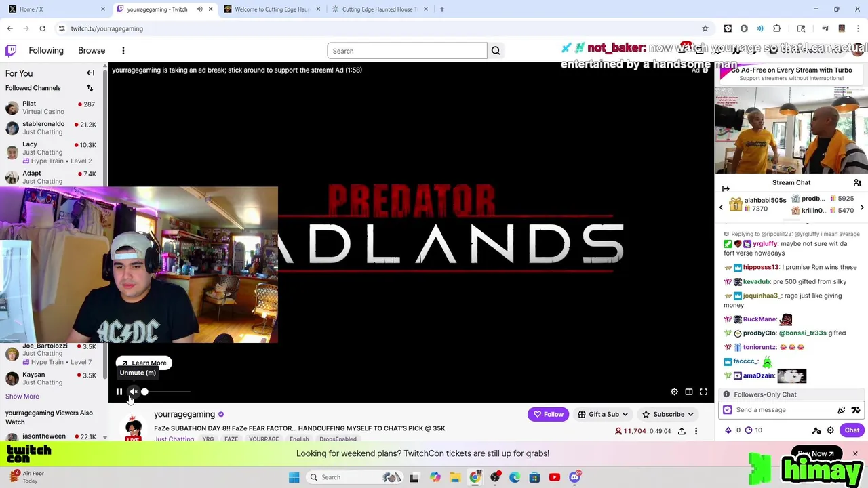Open the Gift a Sub dropdown
The width and height of the screenshot is (868, 488).
point(603,414)
